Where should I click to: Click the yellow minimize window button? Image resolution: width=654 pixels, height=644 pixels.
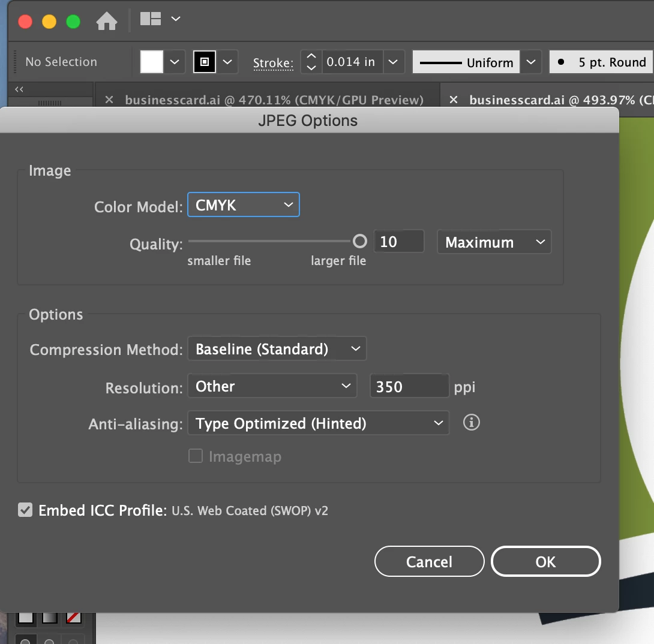click(x=49, y=21)
